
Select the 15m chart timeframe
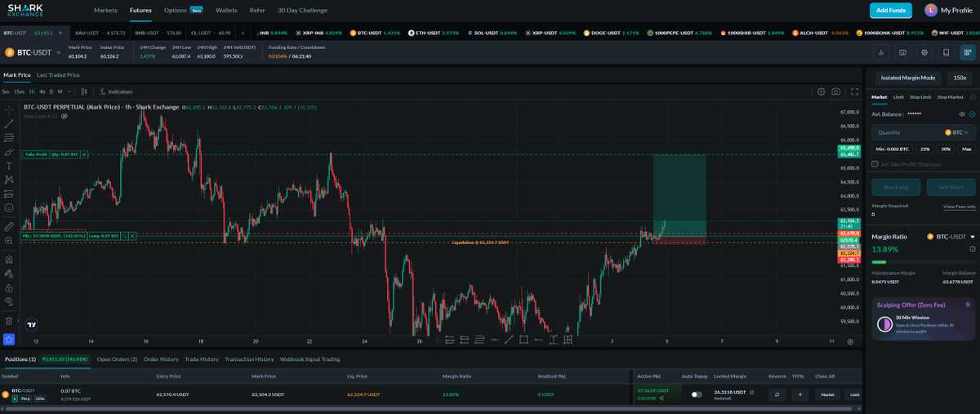pos(19,91)
